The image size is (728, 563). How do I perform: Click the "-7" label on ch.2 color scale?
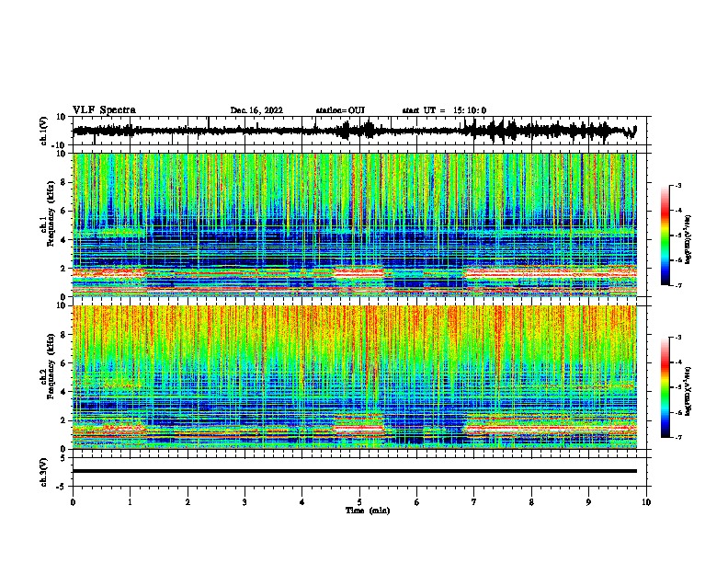click(x=677, y=437)
